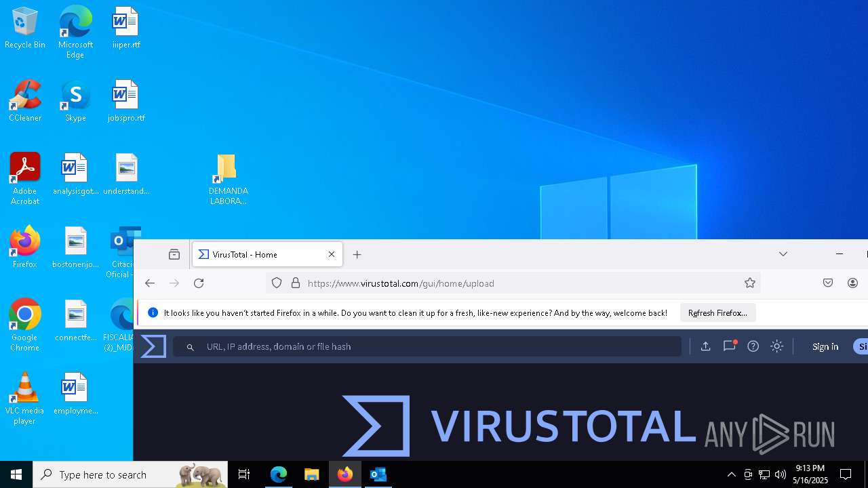Open the Action Center notifications icon
868x488 pixels.
point(846,474)
